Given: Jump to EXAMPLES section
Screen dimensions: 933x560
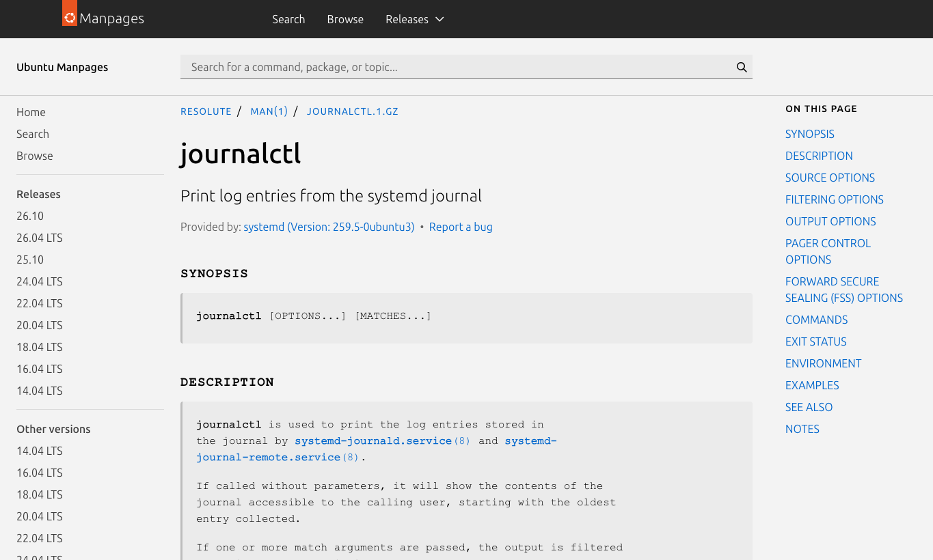Looking at the screenshot, I should pyautogui.click(x=812, y=385).
